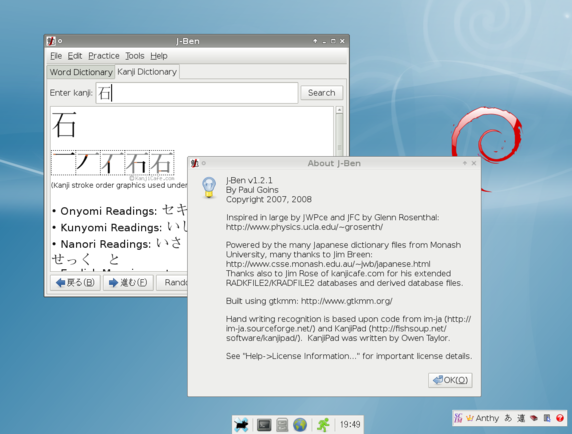Confirm the About dialog with OK(O)
This screenshot has width=572, height=434.
[450, 380]
